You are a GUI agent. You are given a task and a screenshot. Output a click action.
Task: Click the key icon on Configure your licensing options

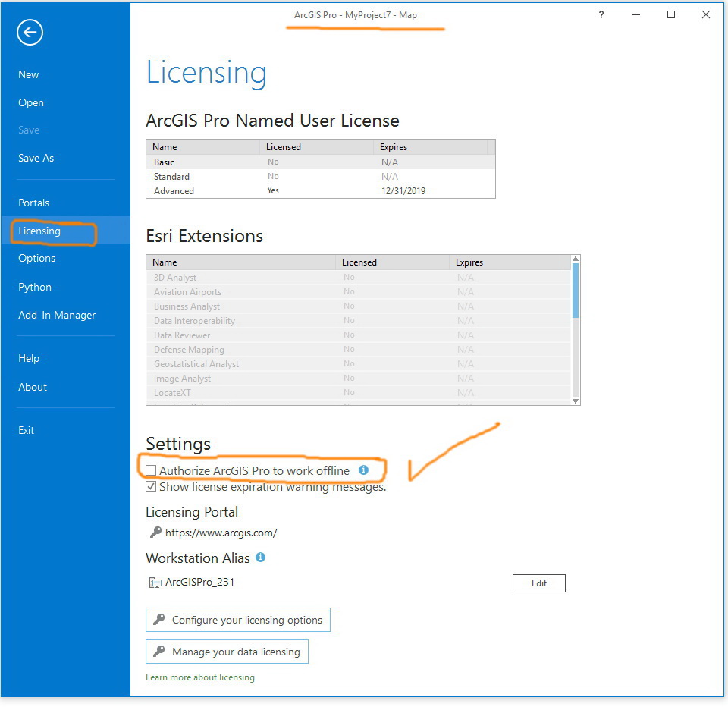[x=158, y=619]
